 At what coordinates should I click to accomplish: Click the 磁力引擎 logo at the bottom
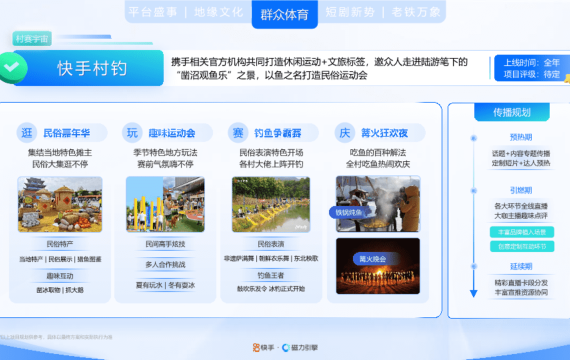(x=300, y=348)
